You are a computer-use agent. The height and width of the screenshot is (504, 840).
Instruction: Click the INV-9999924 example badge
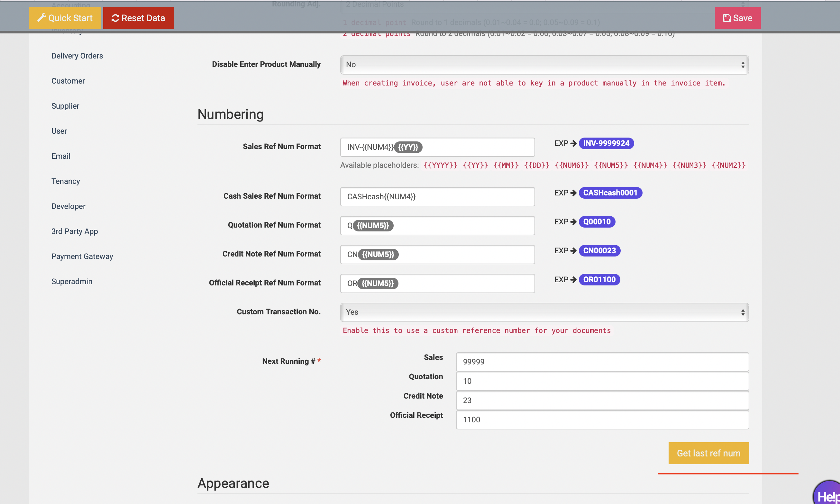[606, 143]
